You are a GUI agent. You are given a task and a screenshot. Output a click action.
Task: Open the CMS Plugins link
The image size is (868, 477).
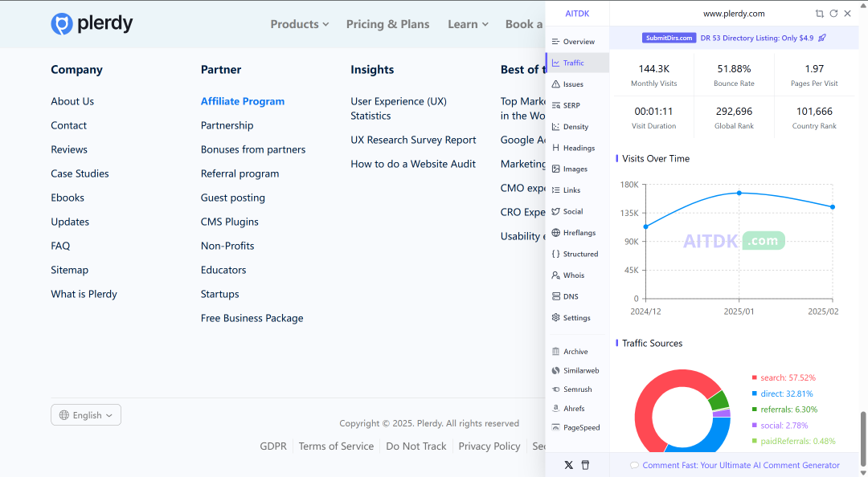tap(230, 222)
